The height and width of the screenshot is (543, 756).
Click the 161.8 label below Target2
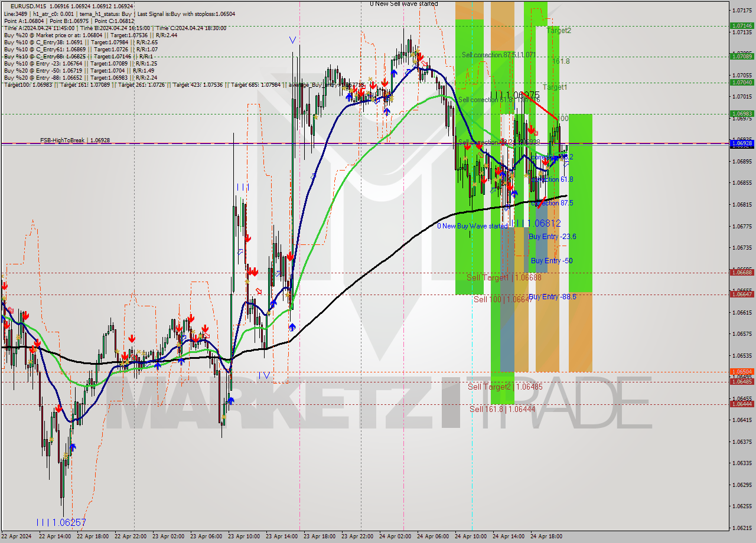pos(561,61)
